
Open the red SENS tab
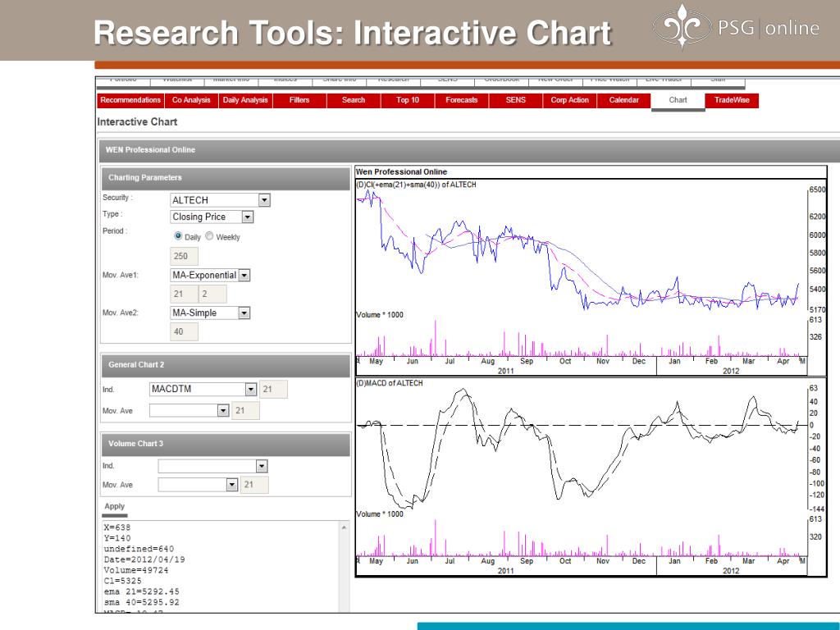click(x=516, y=100)
